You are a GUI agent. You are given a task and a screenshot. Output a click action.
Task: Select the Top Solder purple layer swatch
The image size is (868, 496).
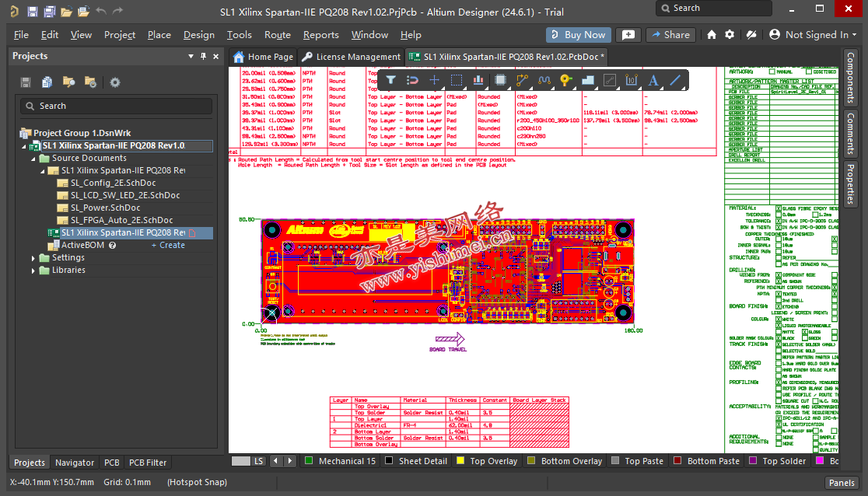[753, 460]
